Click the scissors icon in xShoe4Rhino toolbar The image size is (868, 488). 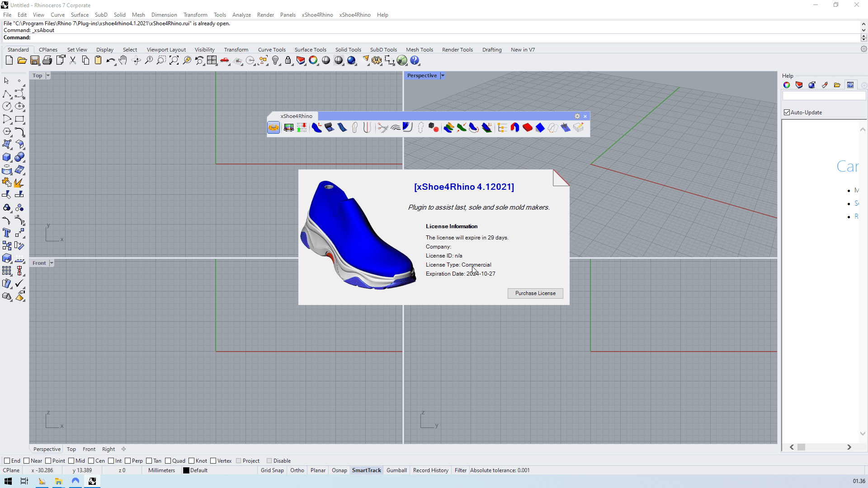382,128
